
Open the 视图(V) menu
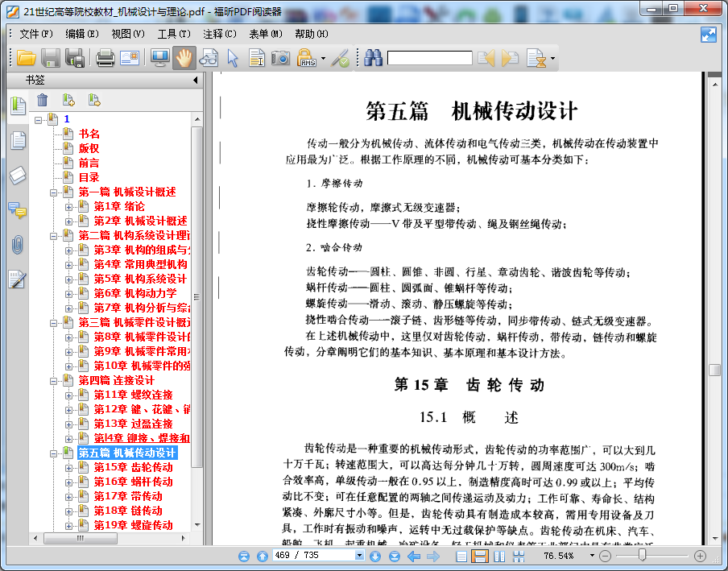click(128, 34)
